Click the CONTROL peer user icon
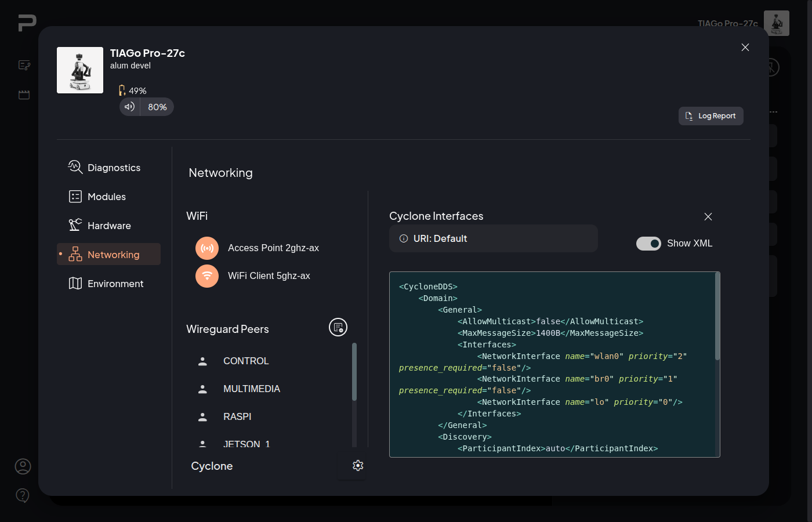Image resolution: width=812 pixels, height=522 pixels. (202, 361)
